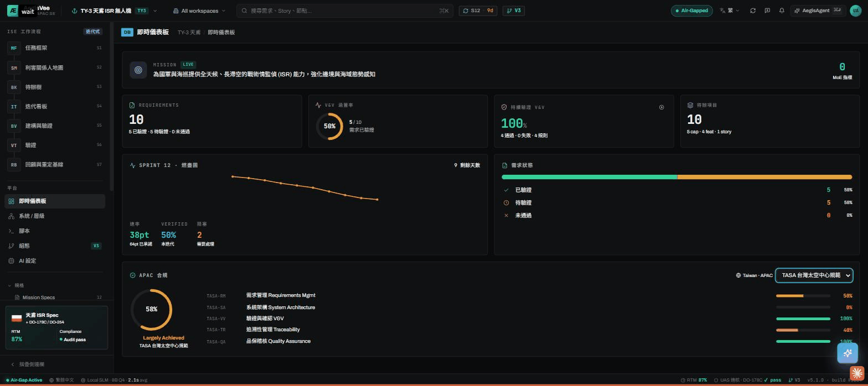
Task: Click the last burndown chart data point
Action: pyautogui.click(x=378, y=200)
